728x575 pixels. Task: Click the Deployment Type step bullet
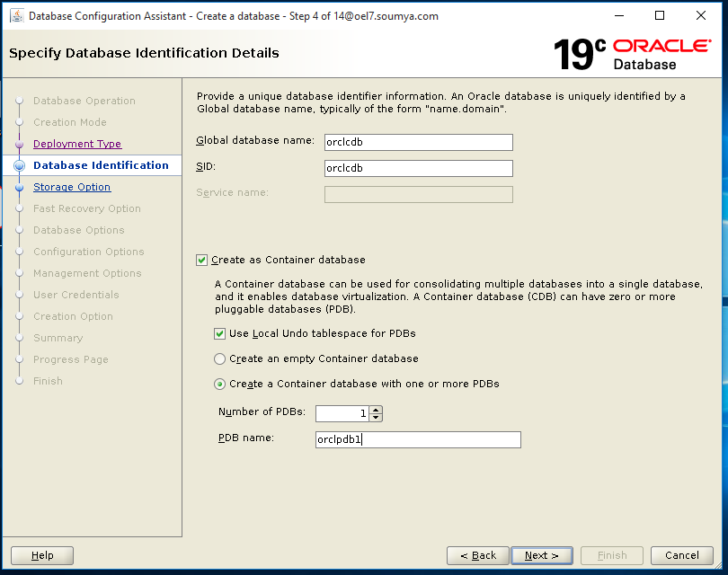point(19,145)
